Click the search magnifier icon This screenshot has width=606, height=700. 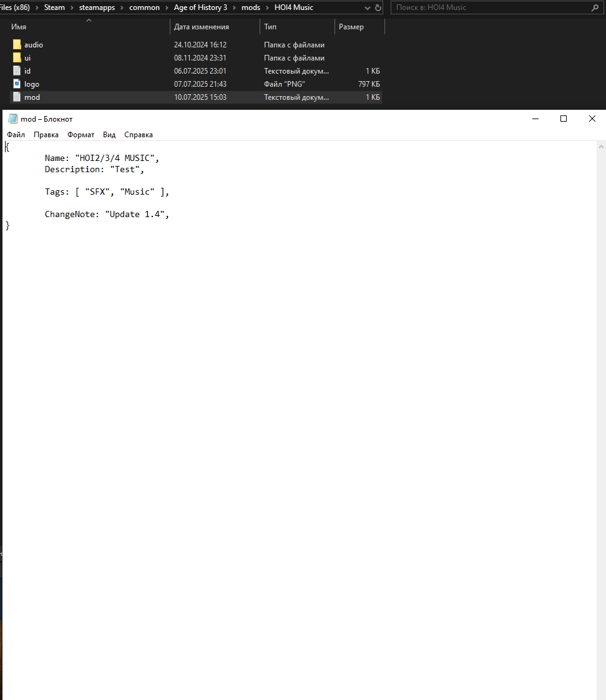pyautogui.click(x=595, y=7)
